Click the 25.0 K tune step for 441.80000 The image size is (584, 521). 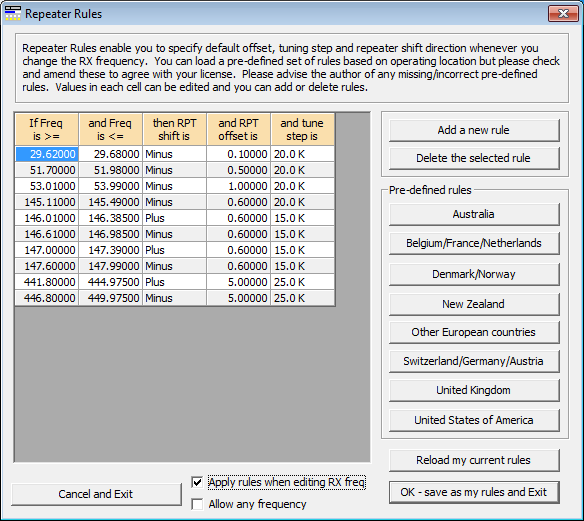click(x=303, y=282)
